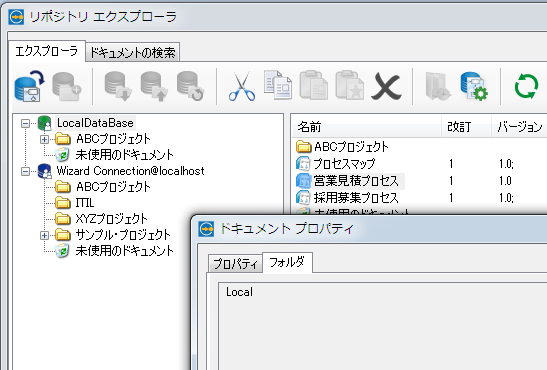The image size is (547, 370).
Task: Click version 1.0; of 採用募集プロセス
Action: pyautogui.click(x=506, y=198)
